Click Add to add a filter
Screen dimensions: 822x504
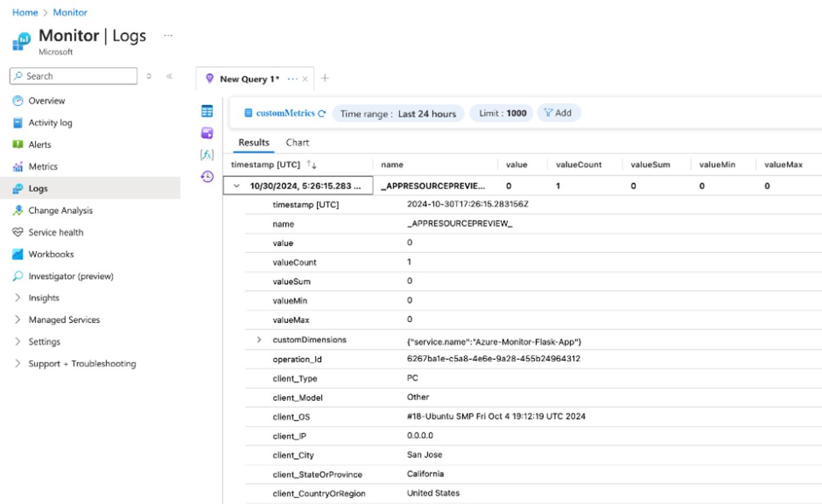coord(558,113)
